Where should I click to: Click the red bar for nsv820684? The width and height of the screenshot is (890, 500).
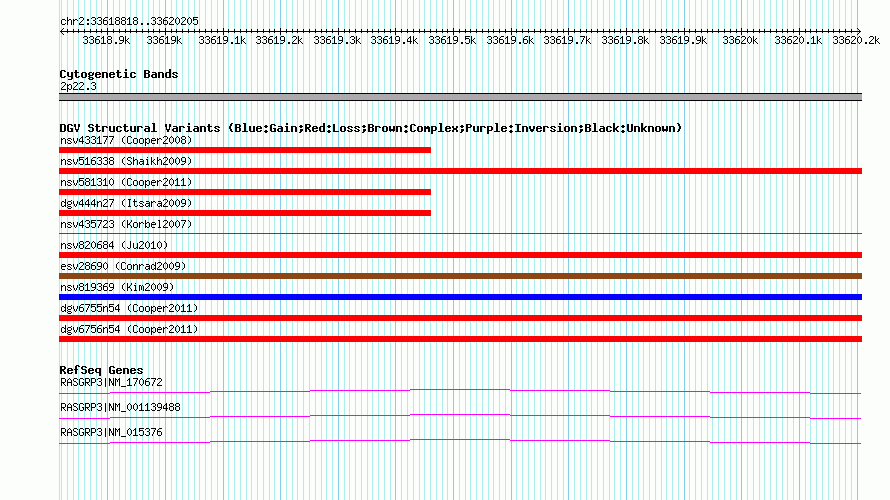(460, 255)
